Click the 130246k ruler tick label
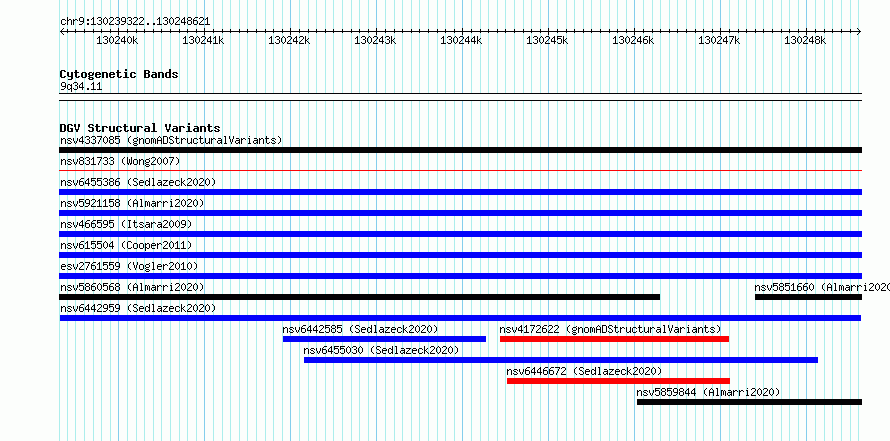The width and height of the screenshot is (890, 441). (633, 40)
